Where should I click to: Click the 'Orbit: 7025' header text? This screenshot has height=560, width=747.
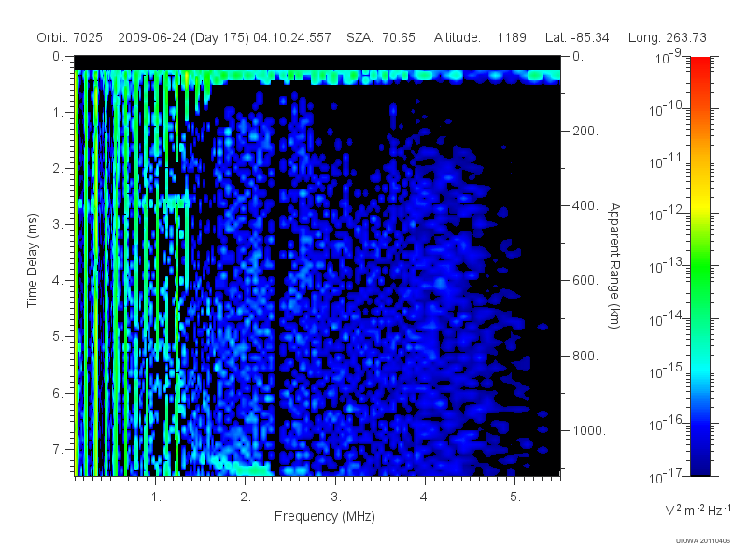pos(69,37)
